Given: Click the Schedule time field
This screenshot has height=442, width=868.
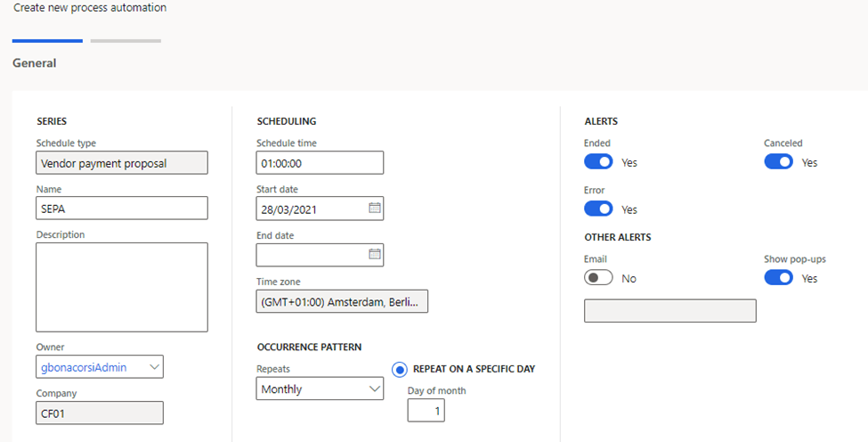Looking at the screenshot, I should tap(320, 163).
